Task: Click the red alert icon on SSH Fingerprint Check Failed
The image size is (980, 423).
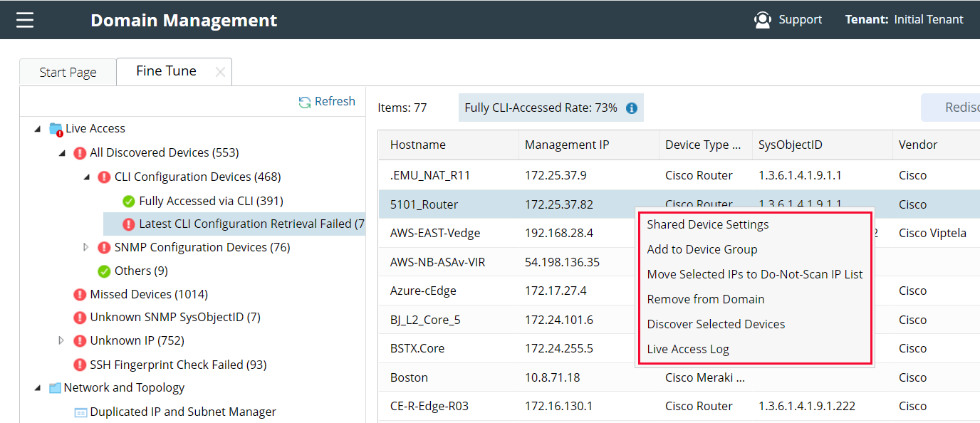Action: (80, 364)
